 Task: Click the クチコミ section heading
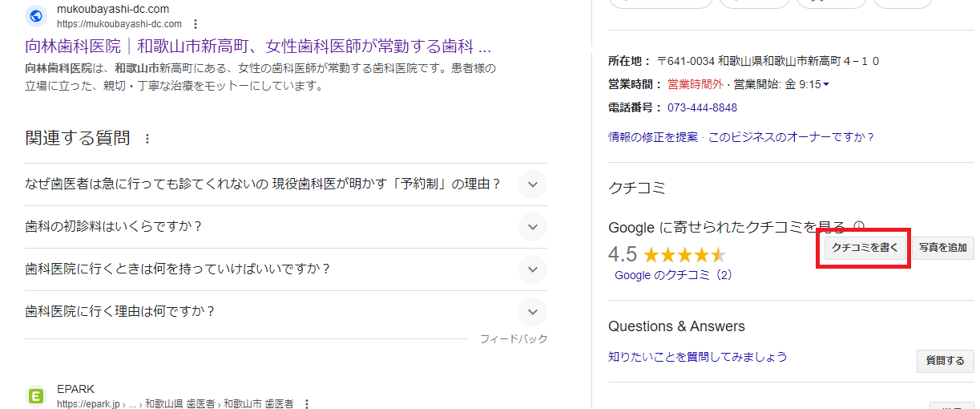coord(637,188)
